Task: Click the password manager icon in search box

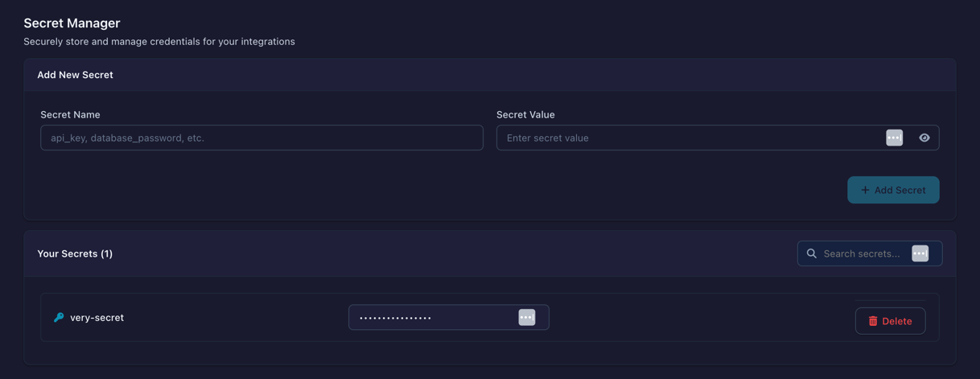Action: pyautogui.click(x=920, y=253)
